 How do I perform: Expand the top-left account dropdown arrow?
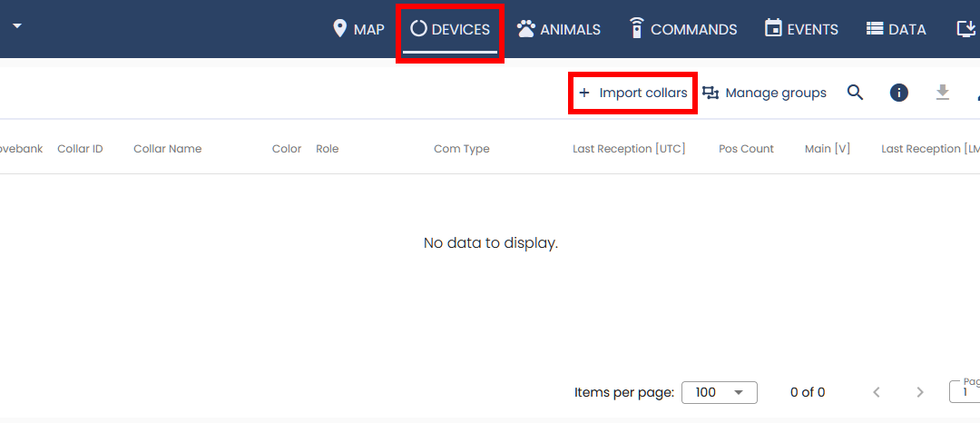(16, 25)
